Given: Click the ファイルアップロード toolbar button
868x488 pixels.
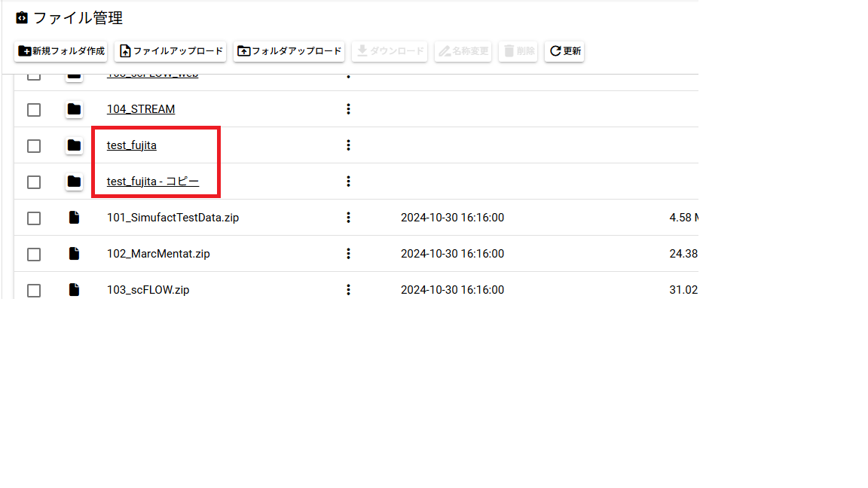Looking at the screenshot, I should point(170,51).
